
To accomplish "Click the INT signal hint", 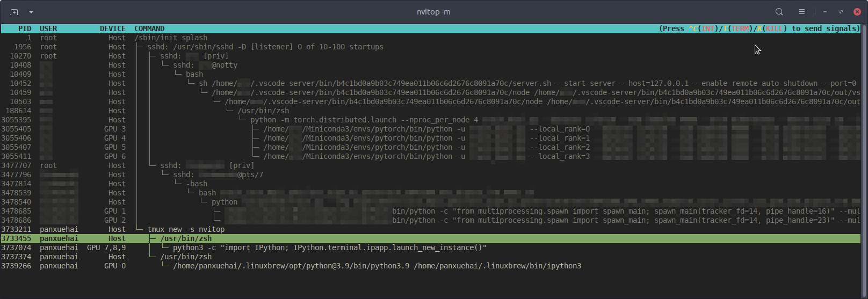I will [708, 28].
